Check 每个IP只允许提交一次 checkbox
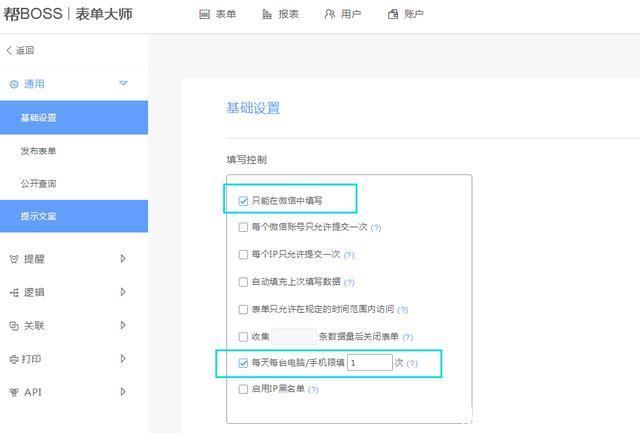The image size is (640, 433). [243, 255]
